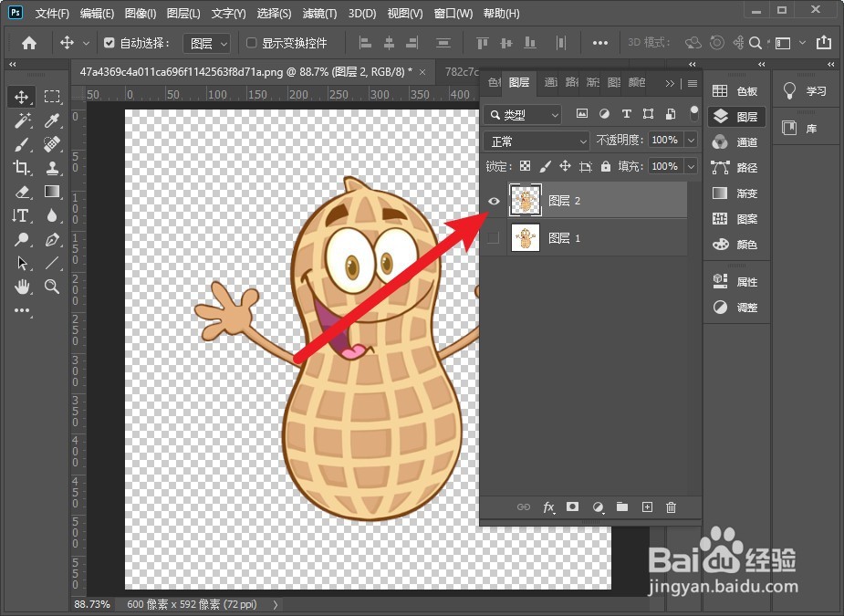Open the layer style fx menu

548,506
